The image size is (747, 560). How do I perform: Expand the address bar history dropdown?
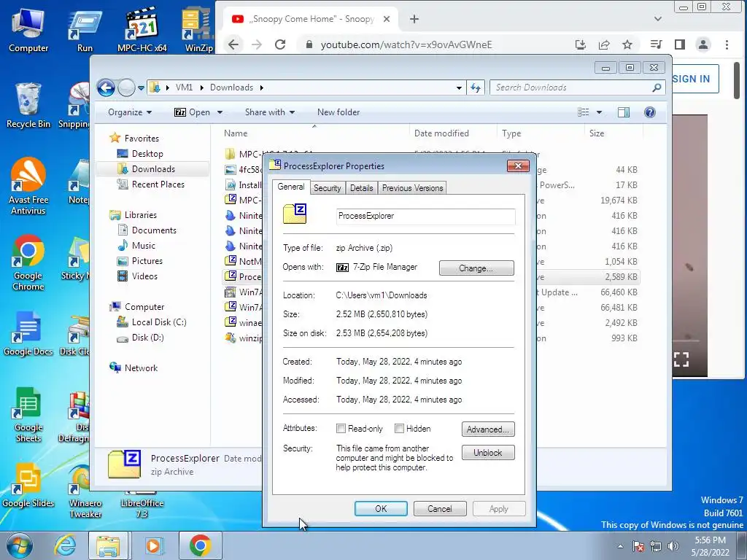pos(459,87)
